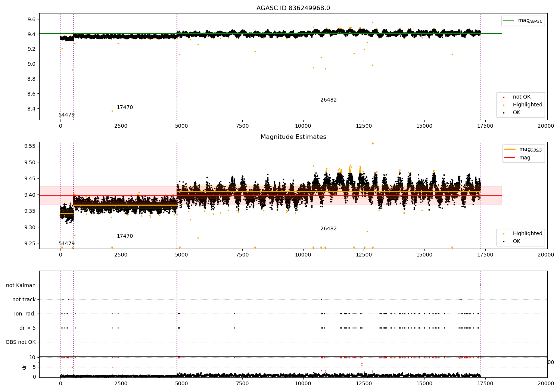Click the 26482 annotation in top plot
The width and height of the screenshot is (560, 392).
pos(329,100)
